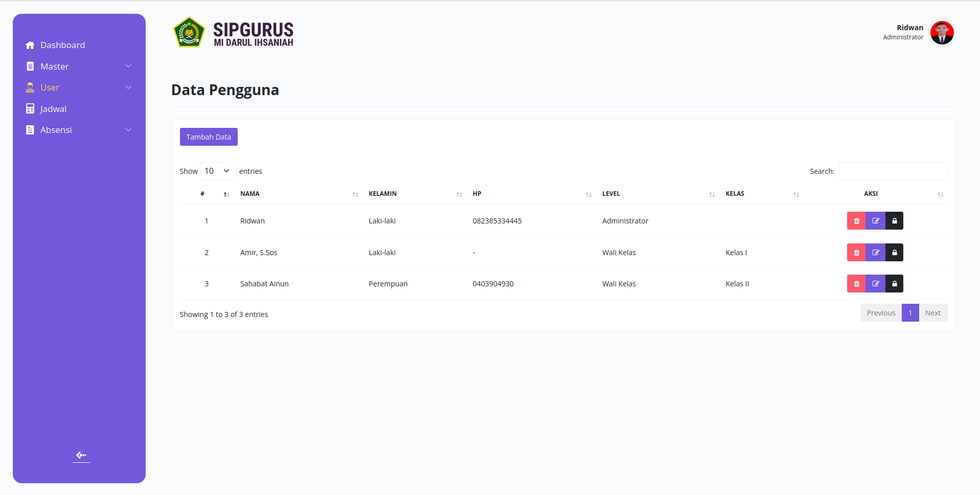Edit Amir, S.Sos row pencil icon

[875, 253]
